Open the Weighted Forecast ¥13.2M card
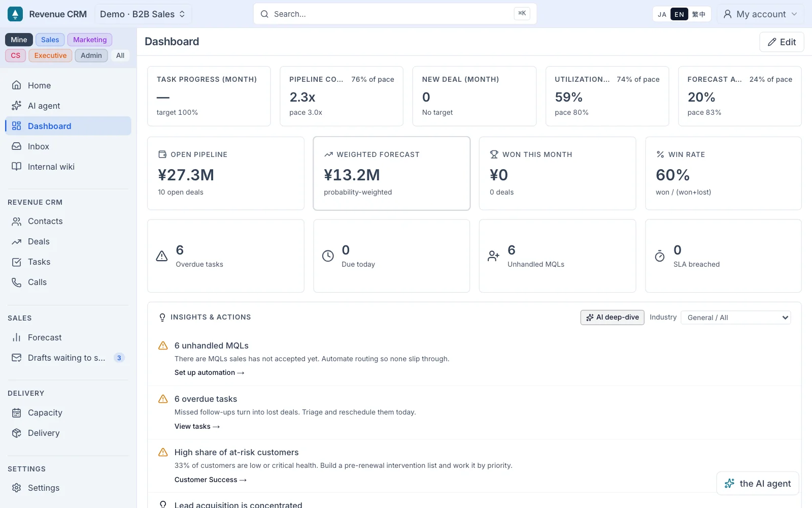Image resolution: width=812 pixels, height=508 pixels. [392, 173]
